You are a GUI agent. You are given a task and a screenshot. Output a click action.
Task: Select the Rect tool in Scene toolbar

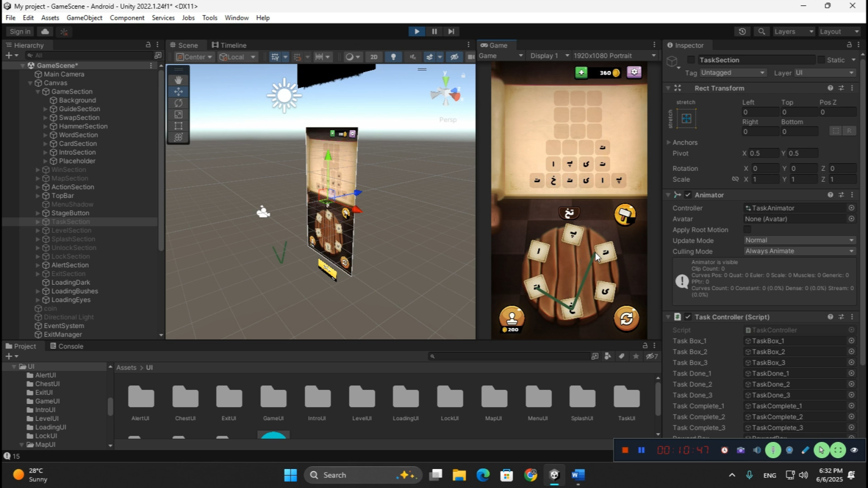click(x=178, y=126)
